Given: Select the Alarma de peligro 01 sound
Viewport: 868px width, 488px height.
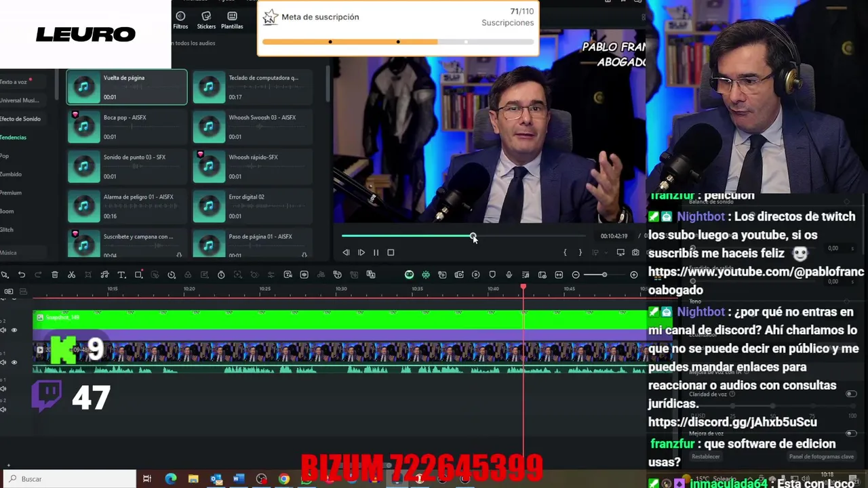Looking at the screenshot, I should (127, 206).
